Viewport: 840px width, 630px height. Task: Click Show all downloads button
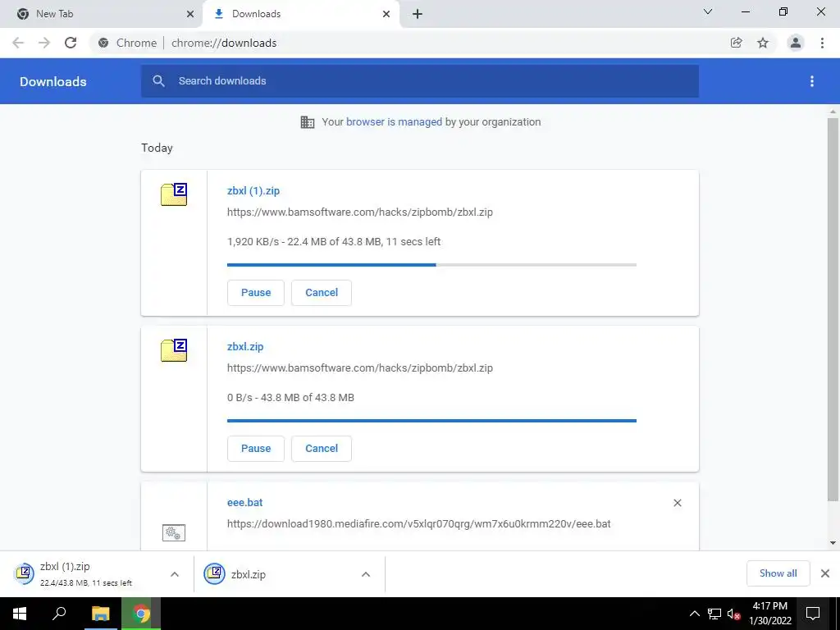point(778,573)
